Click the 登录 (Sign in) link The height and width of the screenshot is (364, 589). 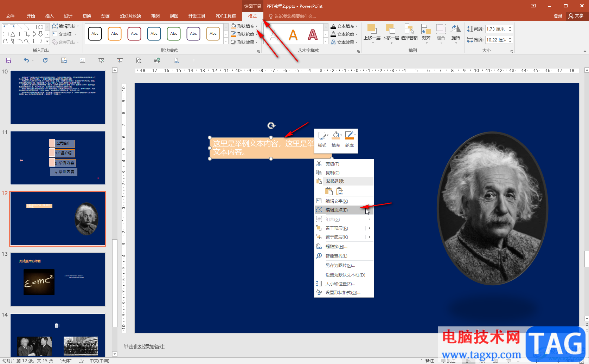pos(558,16)
